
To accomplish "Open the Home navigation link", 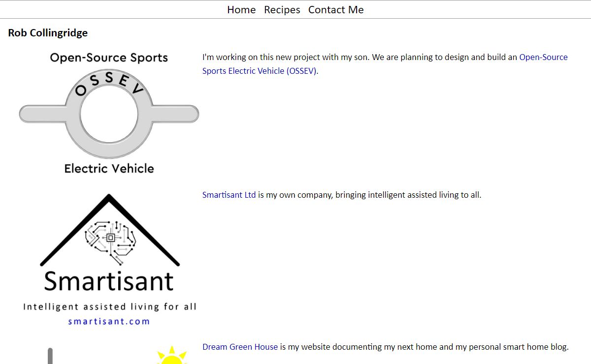I will [241, 10].
